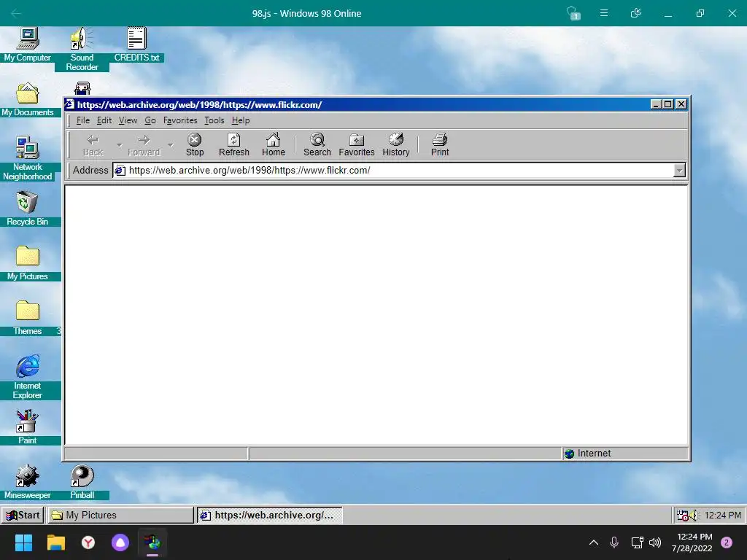Click the Internet zone status bar indicator
The image size is (747, 560).
(x=625, y=454)
